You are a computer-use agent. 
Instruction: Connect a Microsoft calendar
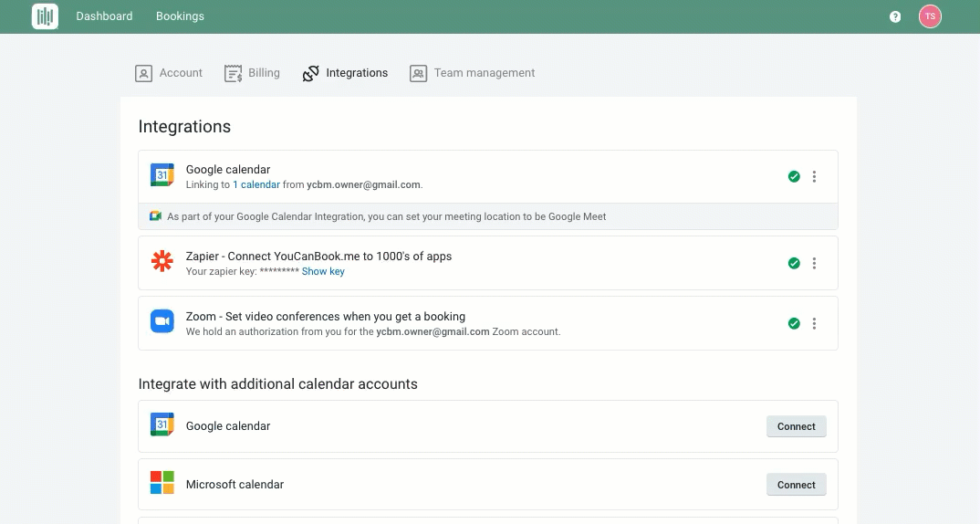click(797, 485)
